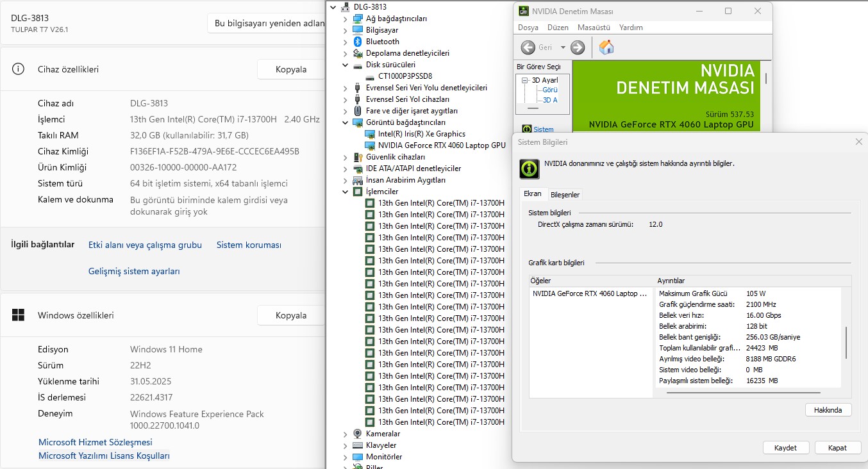Expand the Bluetooth category
The width and height of the screenshot is (868, 469).
coord(345,42)
